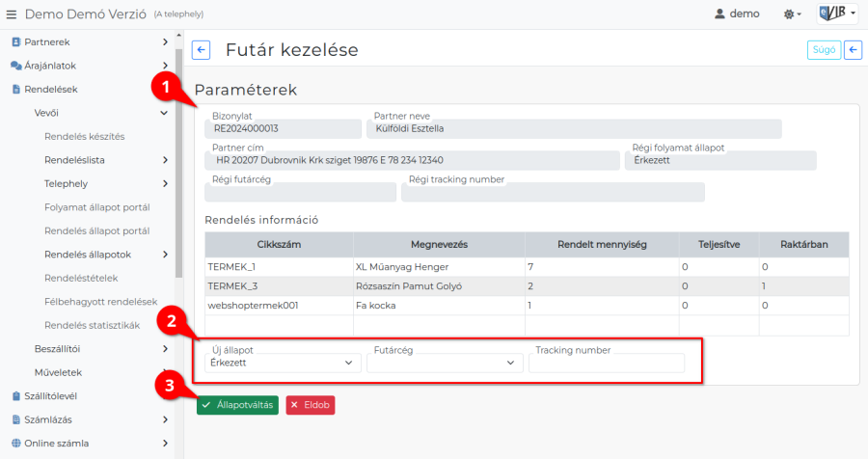This screenshot has height=459, width=868.
Task: Open the Új állapot dropdown
Action: pyautogui.click(x=283, y=364)
